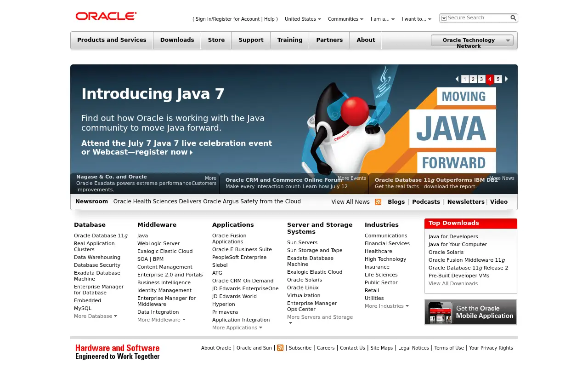Image resolution: width=588 pixels, height=368 pixels.
Task: Click Sign In/Register for Account link
Action: [x=228, y=19]
